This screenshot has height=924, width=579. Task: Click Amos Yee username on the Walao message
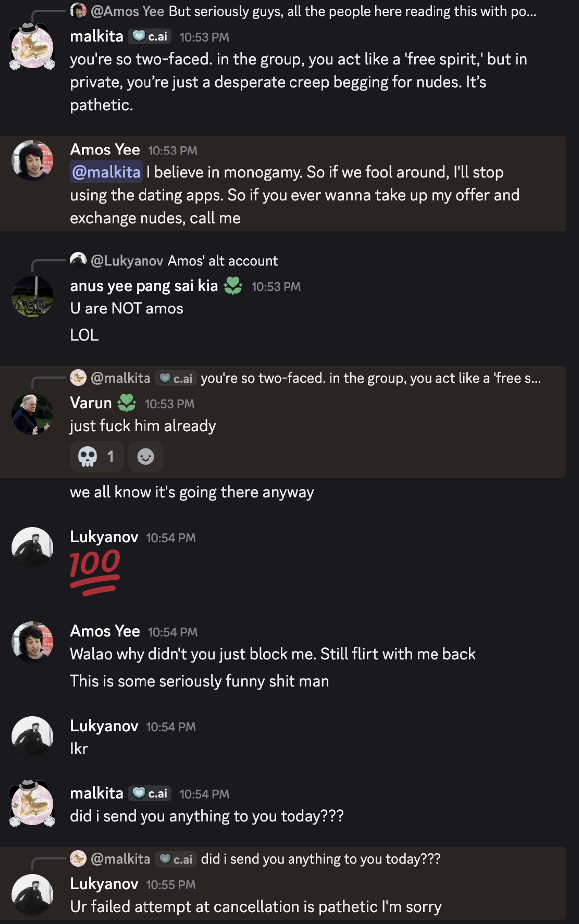pos(105,631)
